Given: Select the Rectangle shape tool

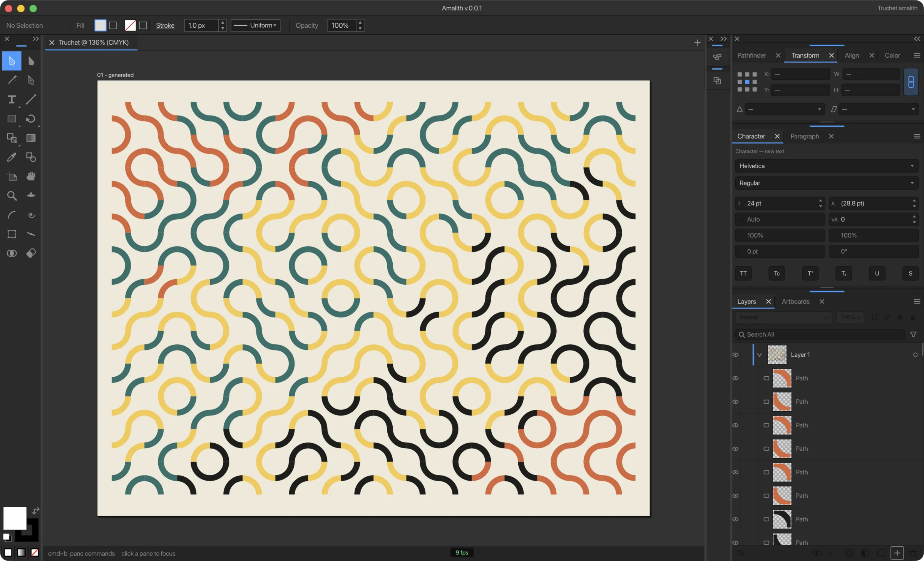Looking at the screenshot, I should (x=12, y=119).
